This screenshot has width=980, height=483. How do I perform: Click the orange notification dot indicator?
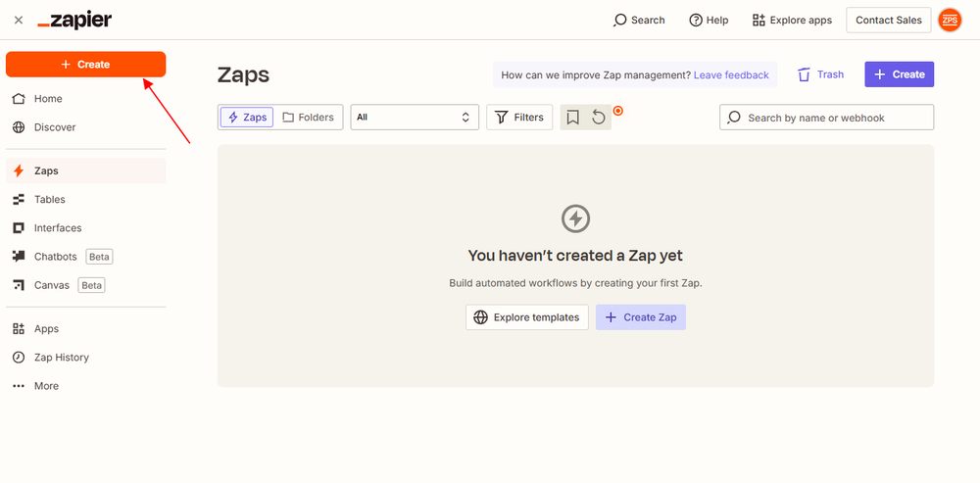618,111
